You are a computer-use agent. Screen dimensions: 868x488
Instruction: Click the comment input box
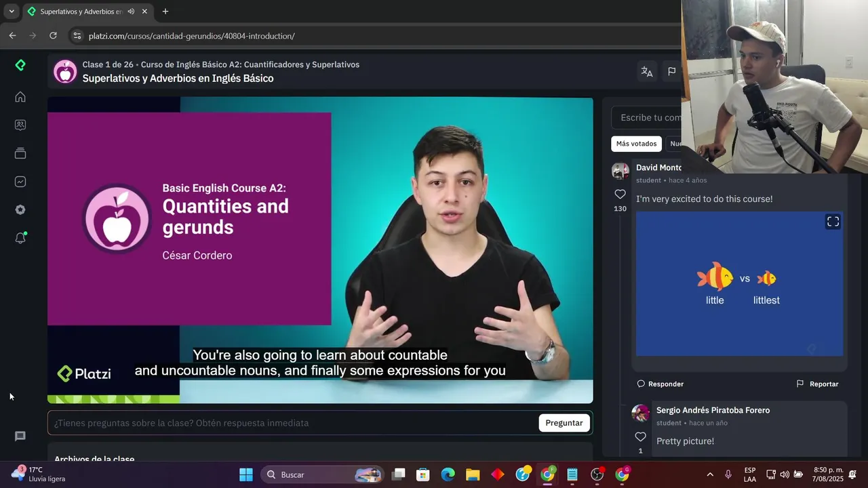point(648,117)
